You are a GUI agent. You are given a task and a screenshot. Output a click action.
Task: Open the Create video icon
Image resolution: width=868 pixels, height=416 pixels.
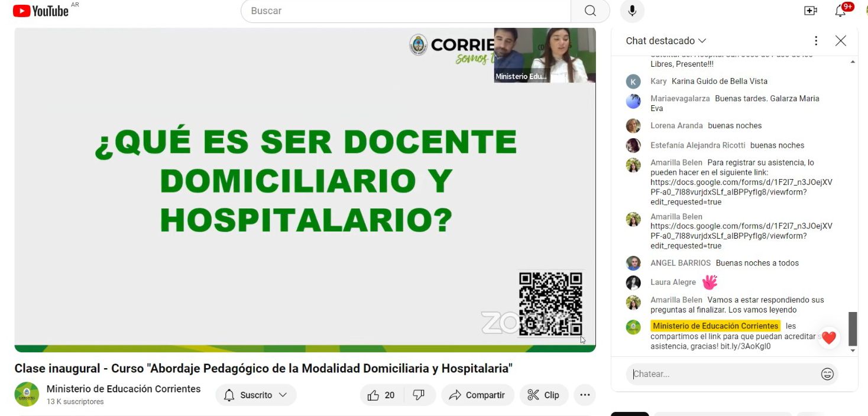810,11
